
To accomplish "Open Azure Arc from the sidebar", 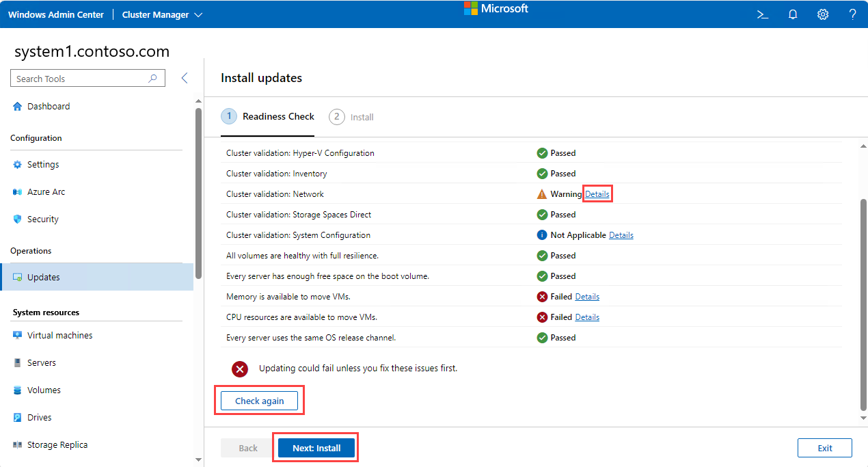I will coord(46,192).
